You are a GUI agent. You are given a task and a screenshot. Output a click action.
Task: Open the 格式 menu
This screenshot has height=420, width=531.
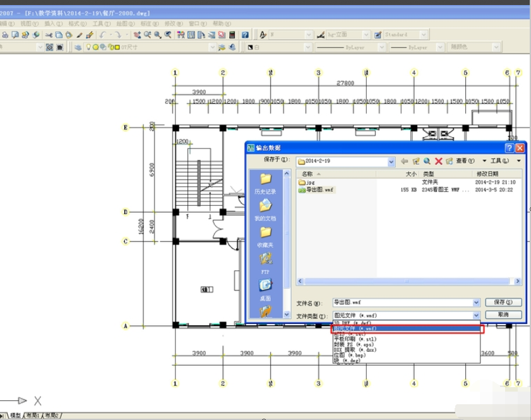[x=78, y=24]
